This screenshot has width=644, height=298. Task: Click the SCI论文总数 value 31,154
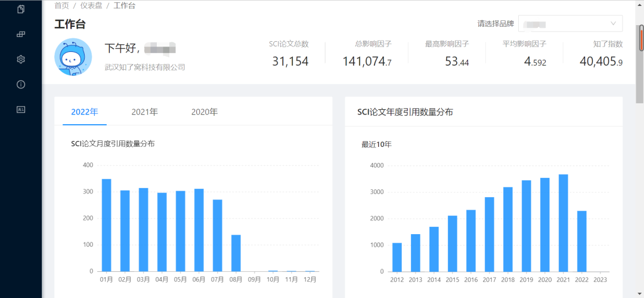pyautogui.click(x=290, y=61)
